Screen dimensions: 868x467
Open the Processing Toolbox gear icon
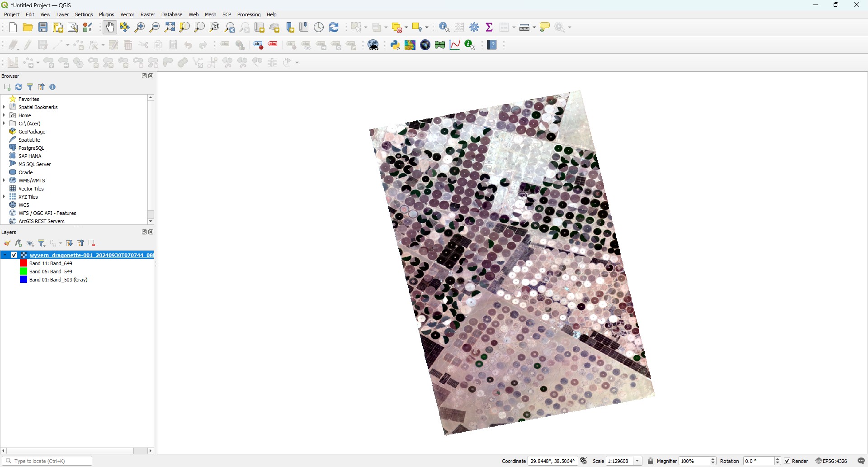pyautogui.click(x=475, y=28)
